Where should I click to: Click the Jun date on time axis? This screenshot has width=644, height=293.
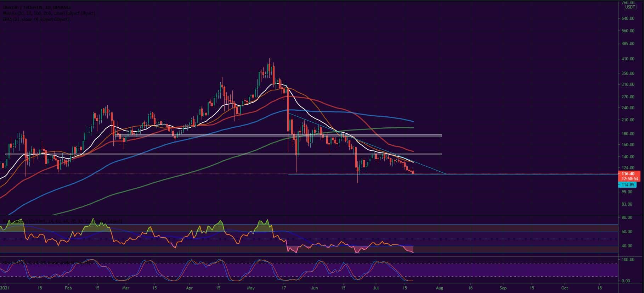pyautogui.click(x=314, y=288)
